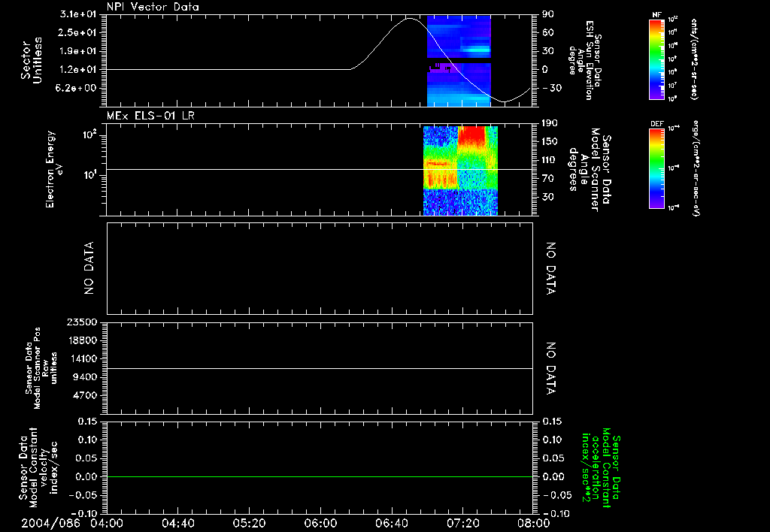Click the green "Model Constant acceleration" axis label
This screenshot has width=770, height=532.
pos(601,468)
